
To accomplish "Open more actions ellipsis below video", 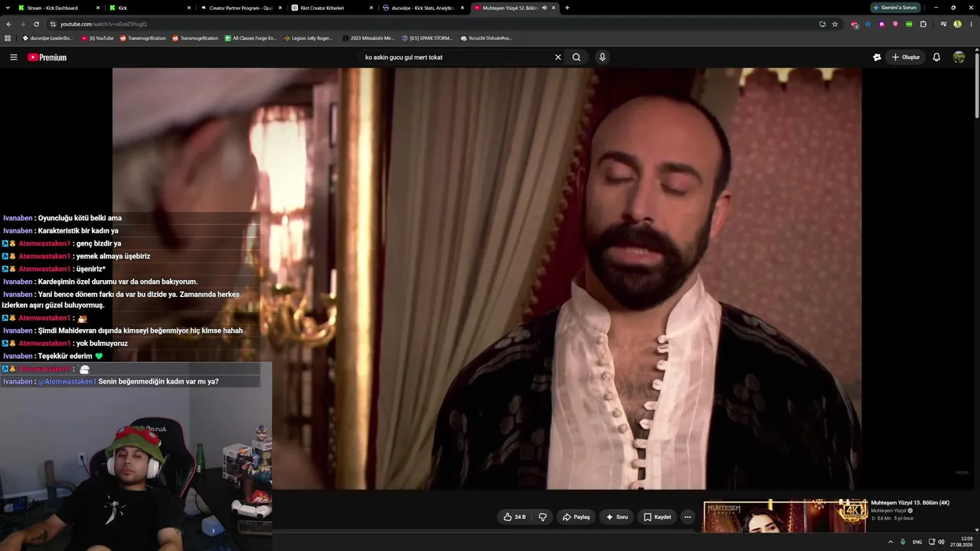I will coord(688,517).
